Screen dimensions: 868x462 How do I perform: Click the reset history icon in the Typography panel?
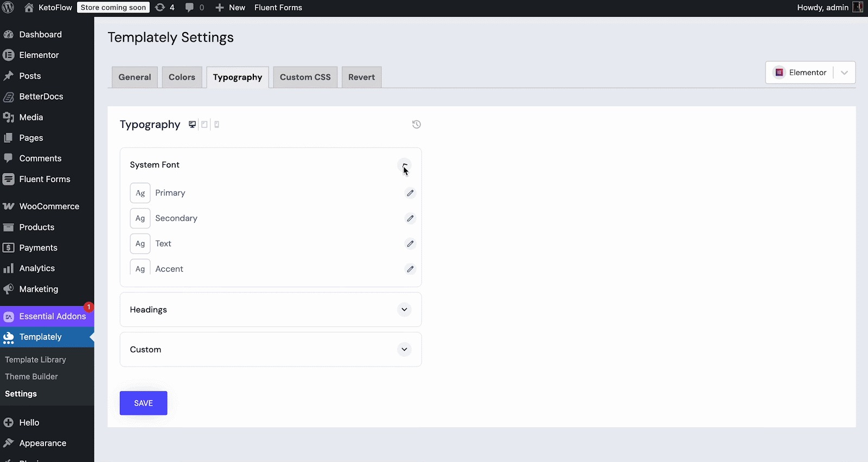(x=416, y=124)
